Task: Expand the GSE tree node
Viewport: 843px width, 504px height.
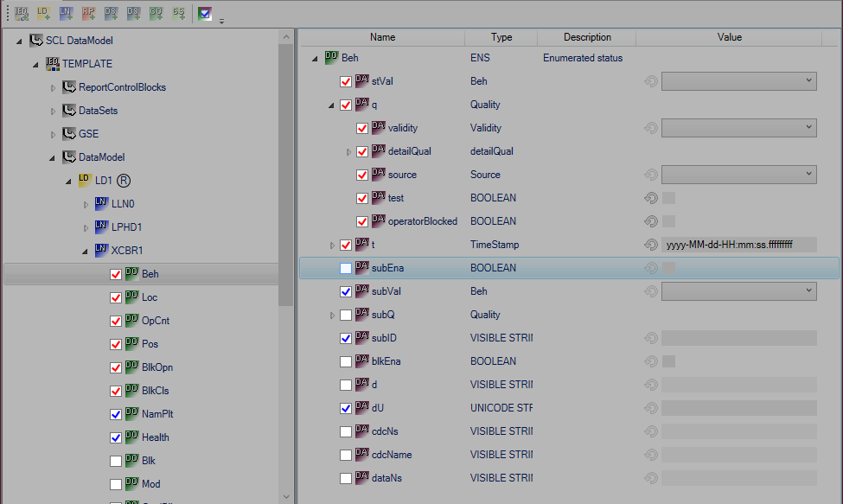Action: 53,134
